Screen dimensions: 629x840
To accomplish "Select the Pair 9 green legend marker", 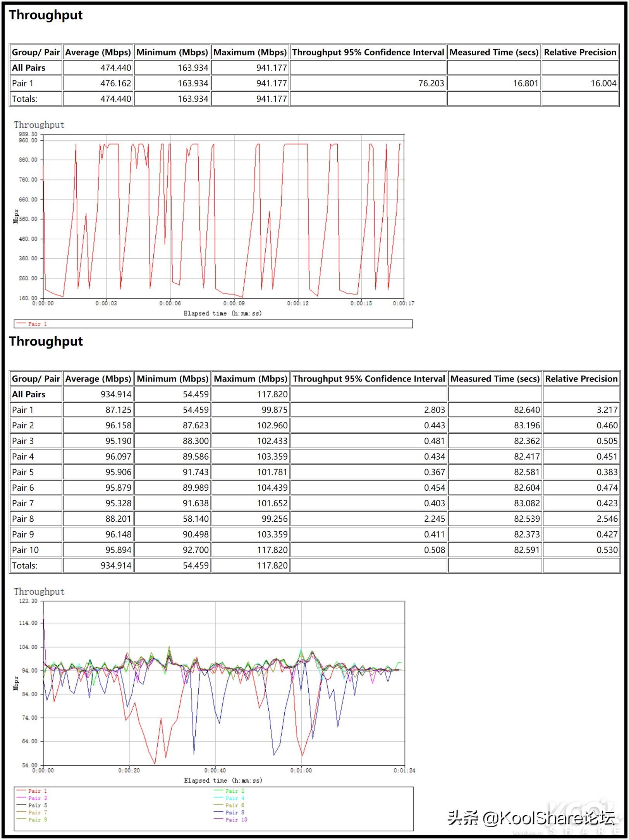I will (21, 819).
